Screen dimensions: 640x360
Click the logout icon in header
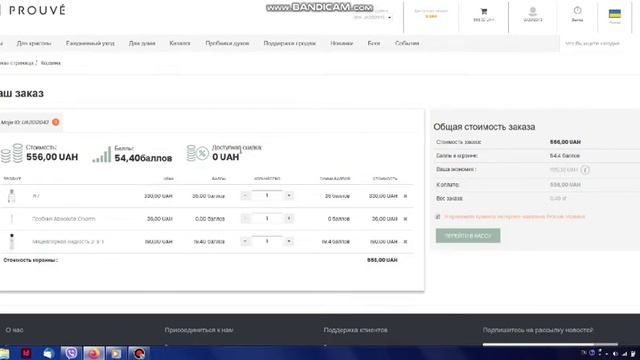577,11
